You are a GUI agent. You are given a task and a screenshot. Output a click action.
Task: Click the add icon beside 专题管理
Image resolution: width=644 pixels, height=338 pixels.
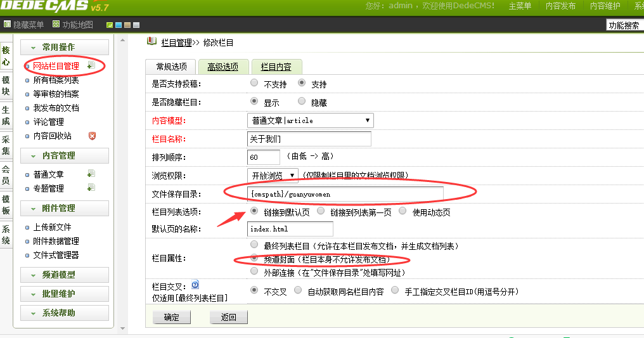[x=91, y=188]
